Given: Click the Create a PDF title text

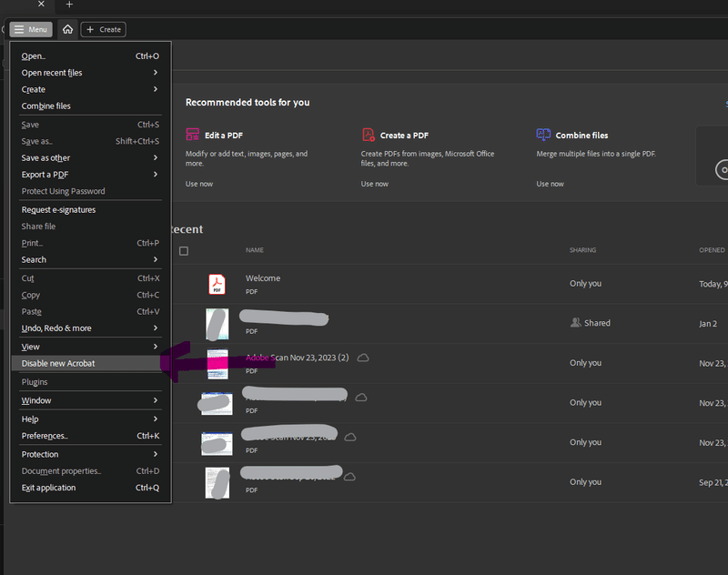Looking at the screenshot, I should coord(404,136).
